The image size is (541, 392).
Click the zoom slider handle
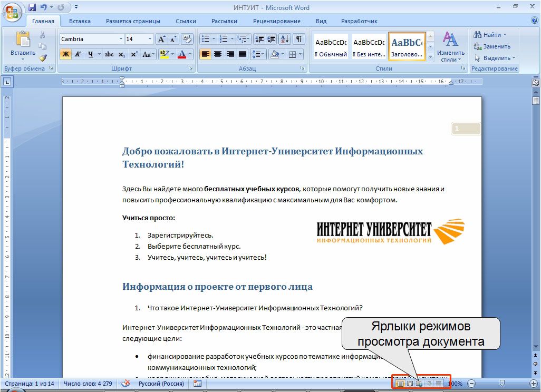tap(503, 383)
